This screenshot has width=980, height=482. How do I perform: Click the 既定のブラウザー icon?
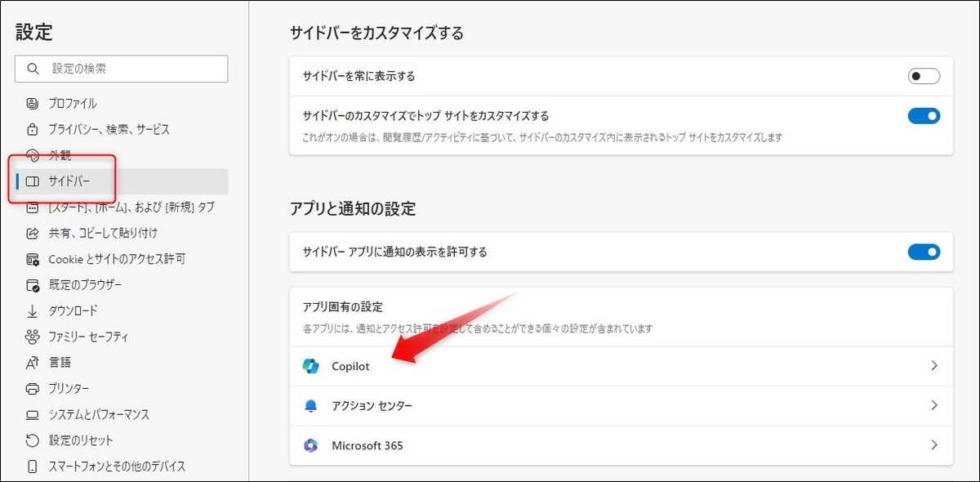pyautogui.click(x=33, y=285)
